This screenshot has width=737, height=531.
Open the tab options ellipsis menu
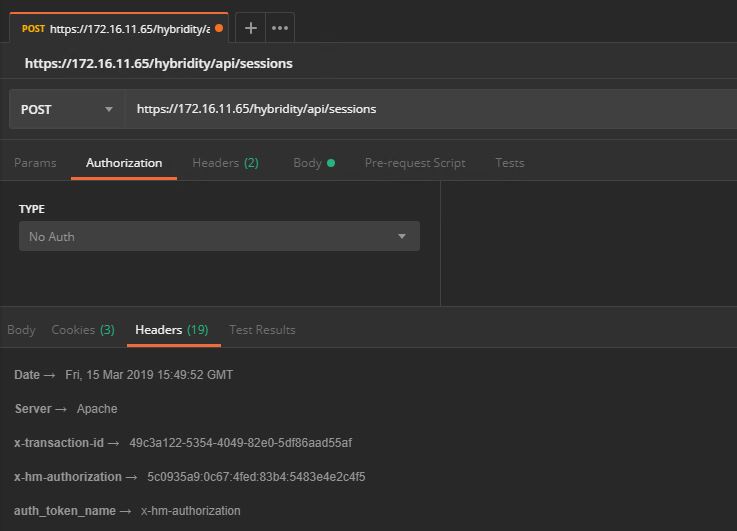pyautogui.click(x=280, y=28)
